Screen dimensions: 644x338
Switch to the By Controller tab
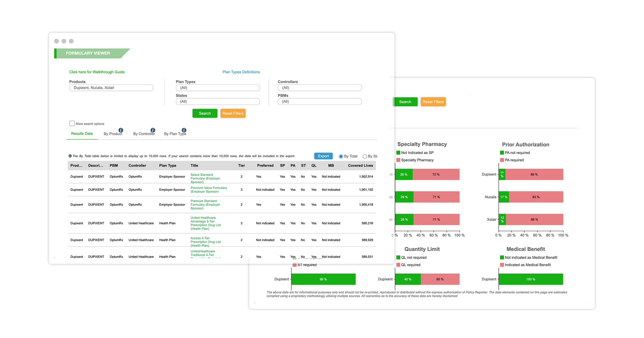click(x=144, y=134)
